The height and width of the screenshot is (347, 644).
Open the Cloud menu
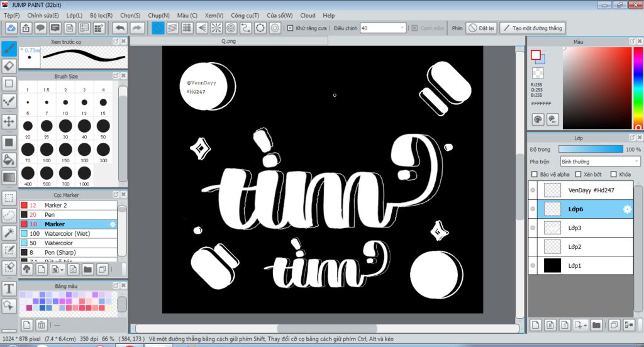[x=308, y=15]
